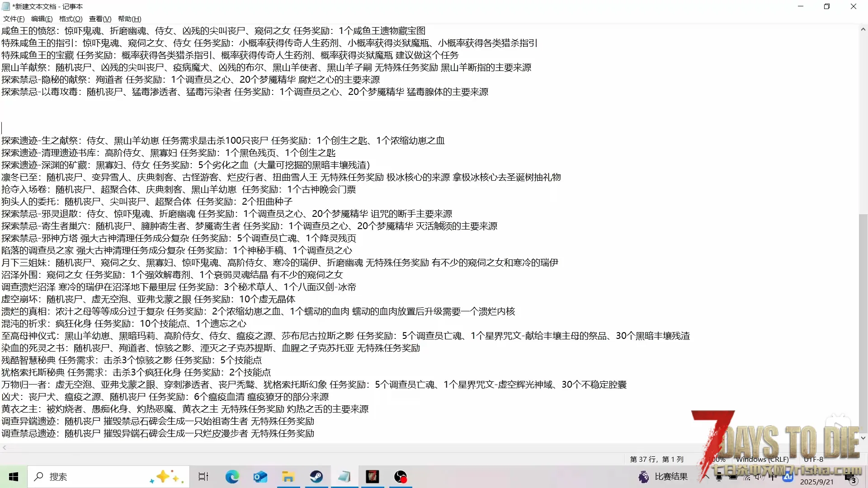Click the Notepad taskbar icon

(x=344, y=477)
